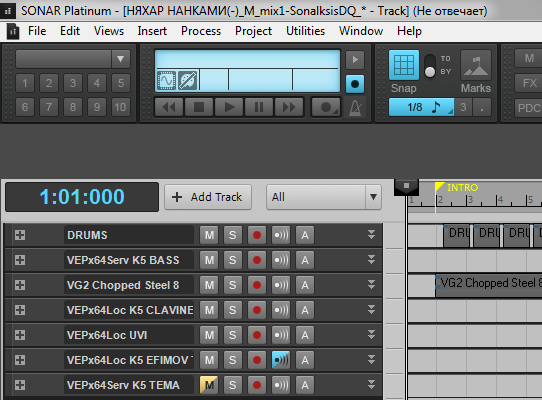542x400 pixels.
Task: Open the Utilities menu
Action: [306, 31]
